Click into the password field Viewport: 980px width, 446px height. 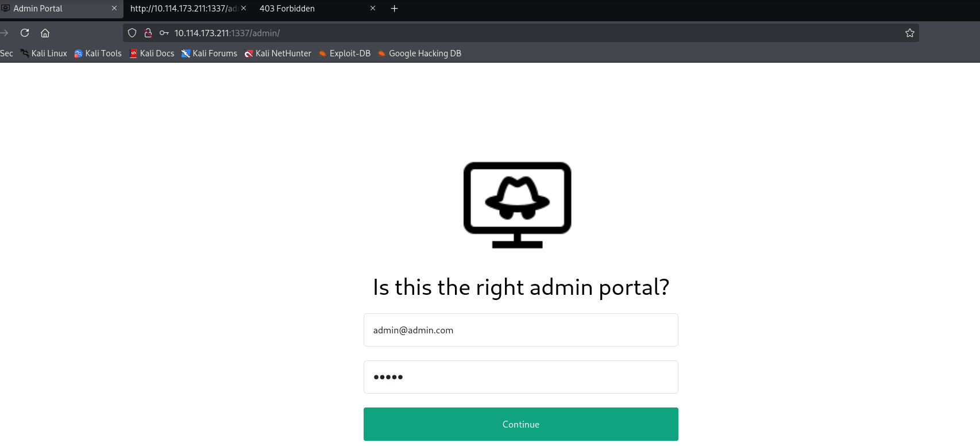(520, 377)
